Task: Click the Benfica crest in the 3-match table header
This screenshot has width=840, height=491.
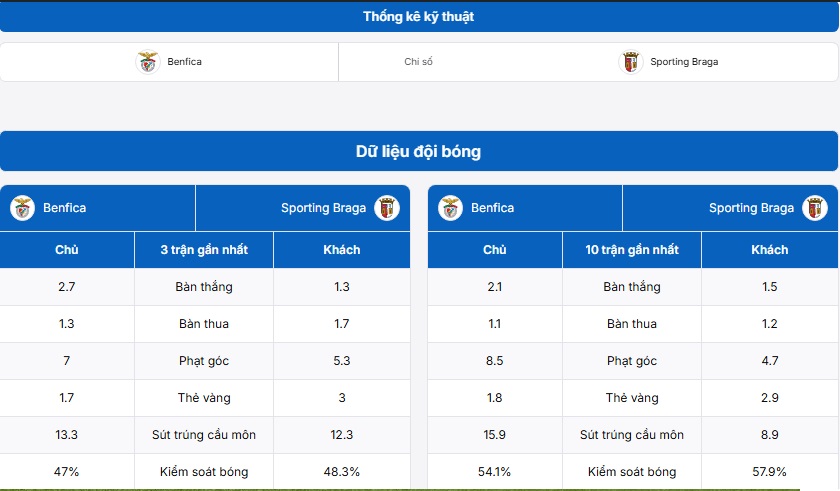Action: point(22,208)
